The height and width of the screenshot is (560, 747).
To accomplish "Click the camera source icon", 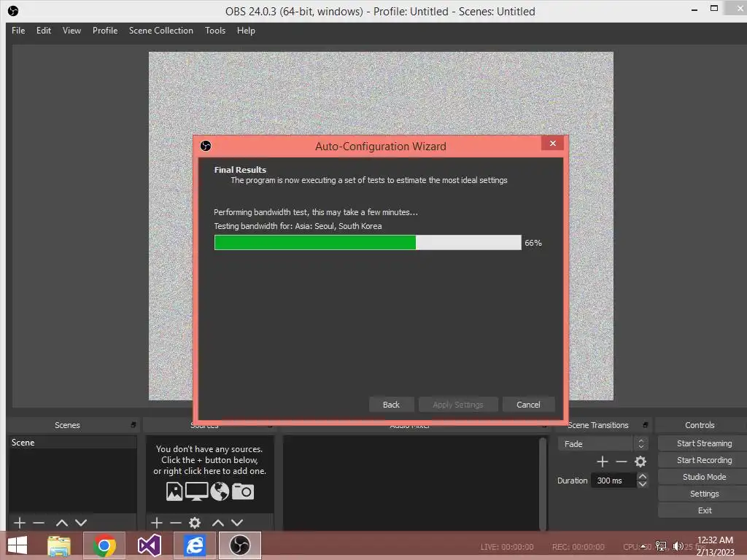I will pyautogui.click(x=243, y=491).
